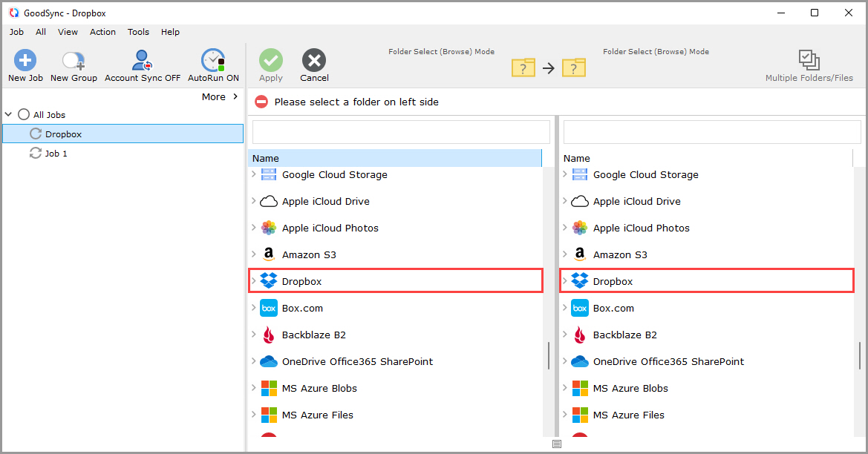The height and width of the screenshot is (454, 868).
Task: Collapse the All Jobs tree
Action: [8, 114]
